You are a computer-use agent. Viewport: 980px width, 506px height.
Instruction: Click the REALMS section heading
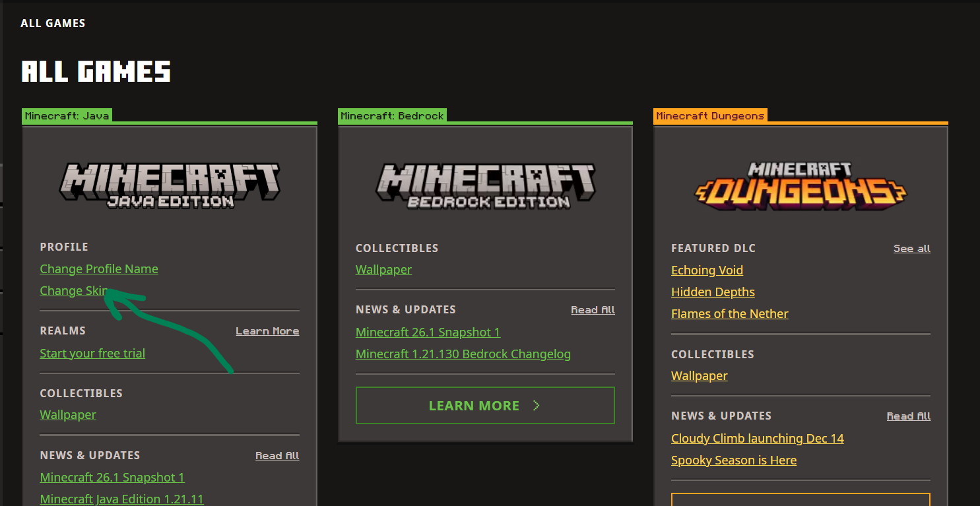pyautogui.click(x=63, y=331)
